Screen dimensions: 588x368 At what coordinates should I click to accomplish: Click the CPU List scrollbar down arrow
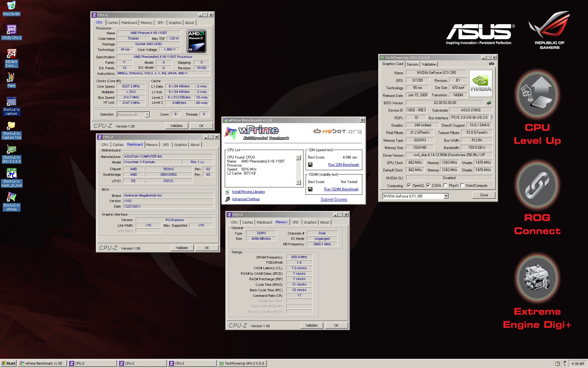(299, 182)
